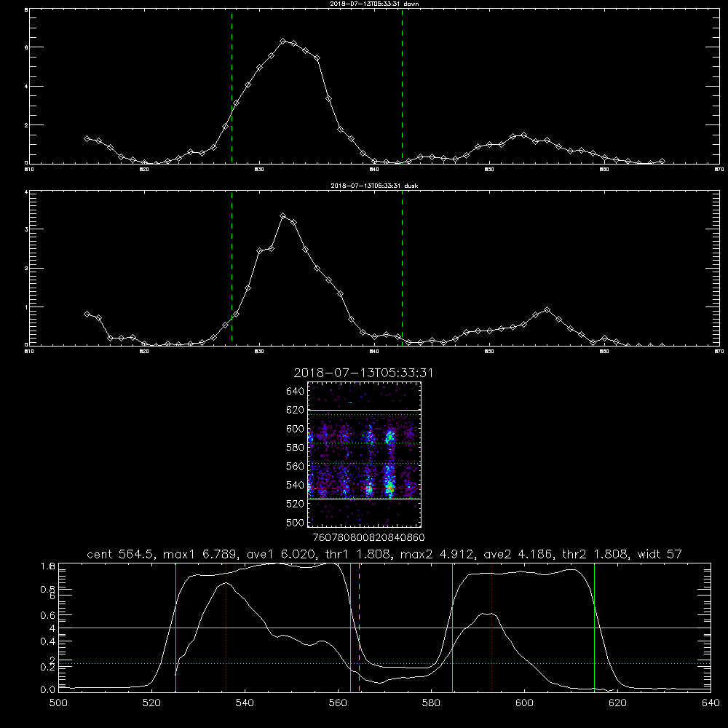Click heatmap y-axis label 640

tap(296, 392)
